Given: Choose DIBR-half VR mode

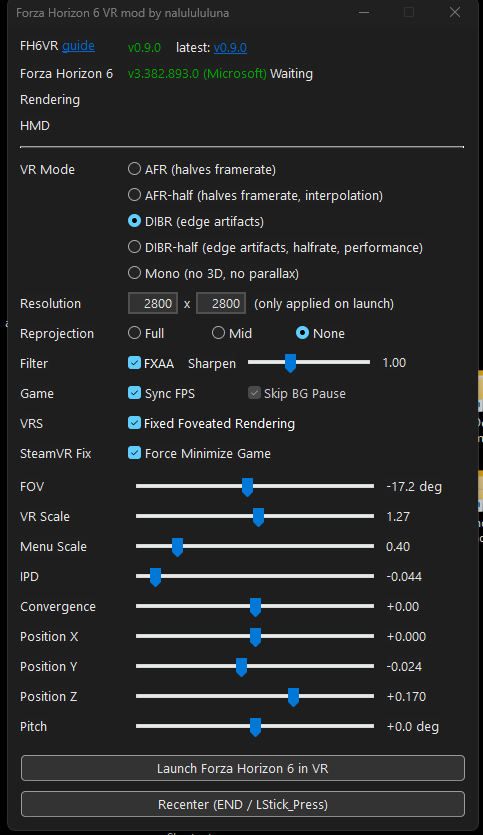Looking at the screenshot, I should pyautogui.click(x=134, y=247).
